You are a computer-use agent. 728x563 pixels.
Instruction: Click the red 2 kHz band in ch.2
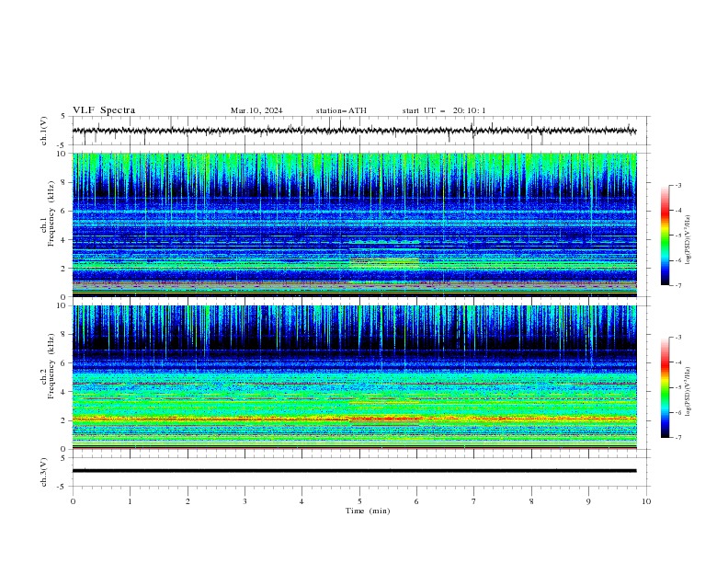tap(354, 419)
